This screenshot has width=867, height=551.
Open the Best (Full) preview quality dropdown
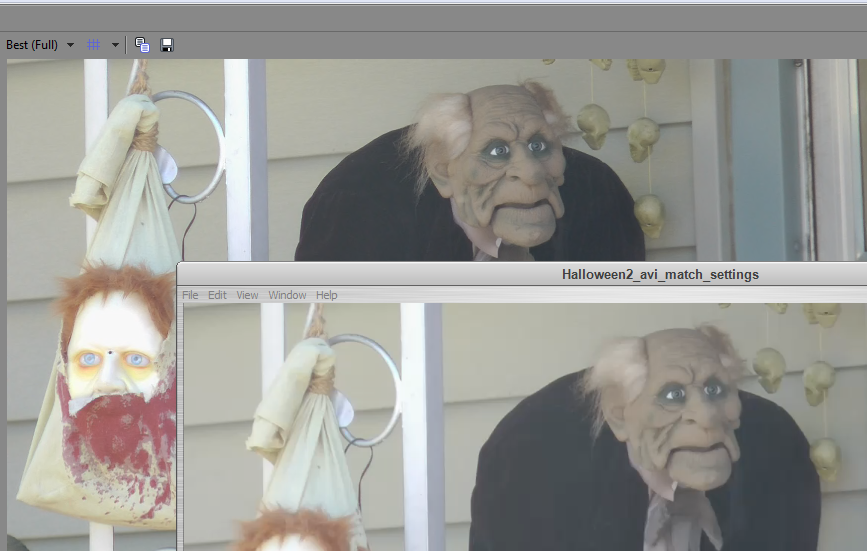pyautogui.click(x=40, y=45)
